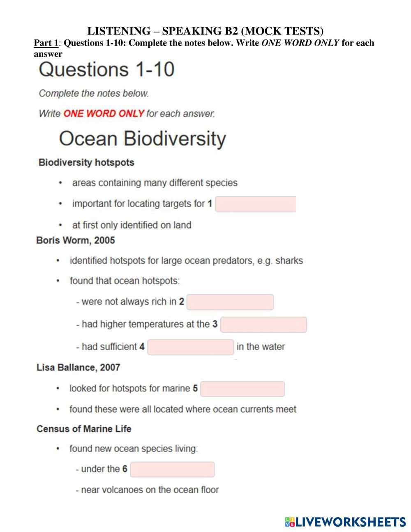Open the LIVEWORKSHEETS wordmark link
411x532 pixels.
351,522
